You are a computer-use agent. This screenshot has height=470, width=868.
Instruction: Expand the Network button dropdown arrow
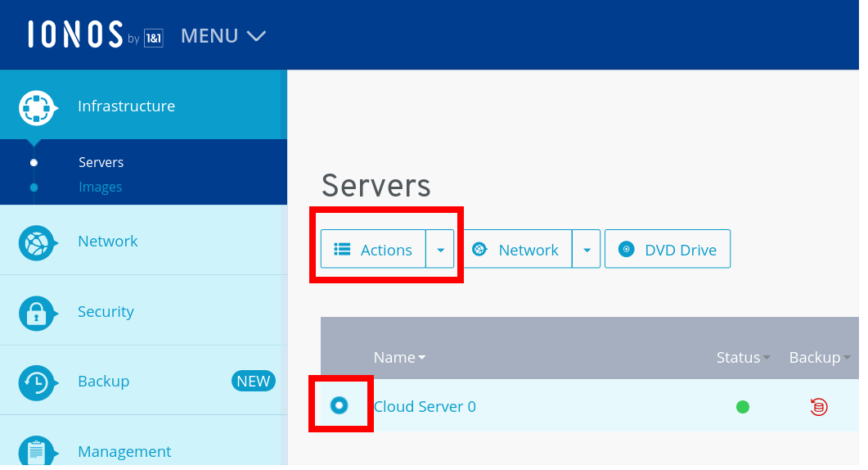click(x=587, y=250)
